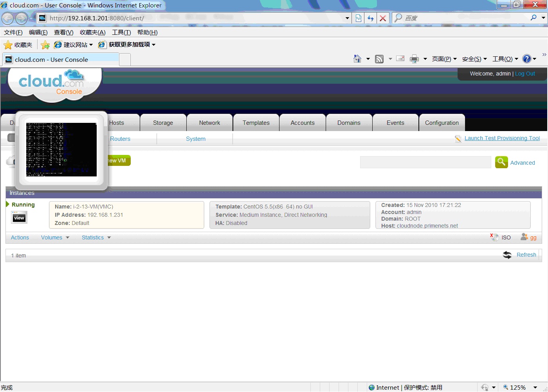Switch to the Events tab
Screen dimensions: 548x392
pos(395,122)
